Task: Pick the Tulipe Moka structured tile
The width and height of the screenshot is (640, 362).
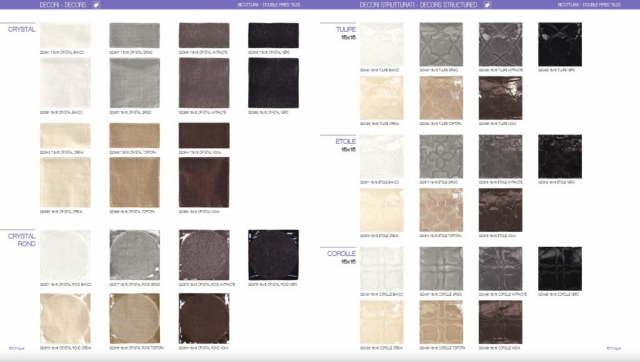Action: point(500,98)
